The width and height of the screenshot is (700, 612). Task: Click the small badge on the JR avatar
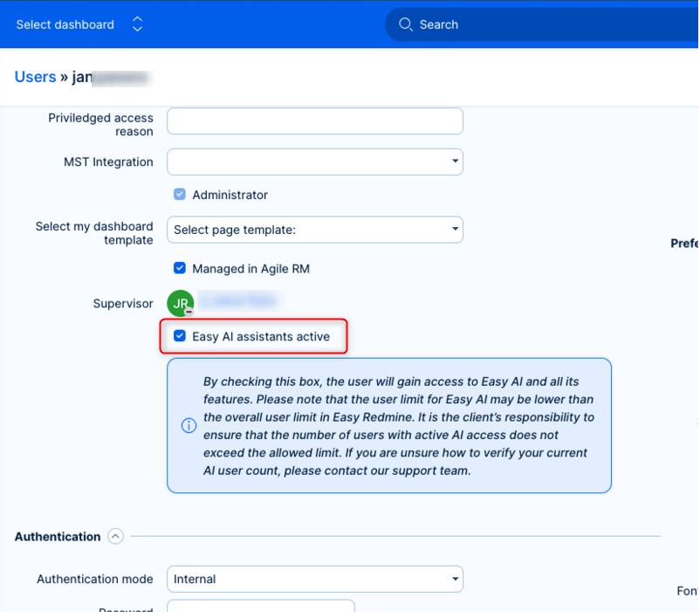pos(189,312)
